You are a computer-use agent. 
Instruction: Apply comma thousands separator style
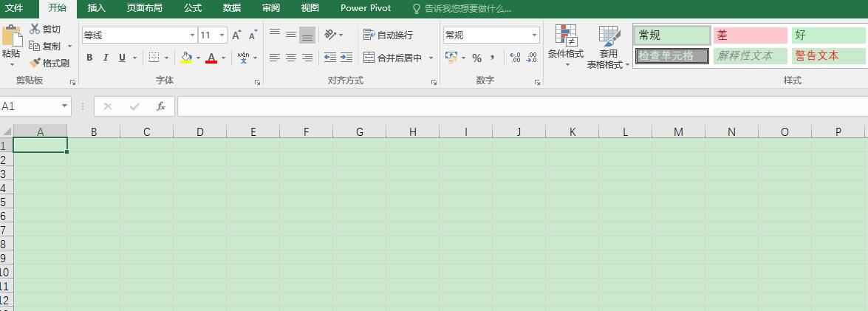pyautogui.click(x=493, y=58)
